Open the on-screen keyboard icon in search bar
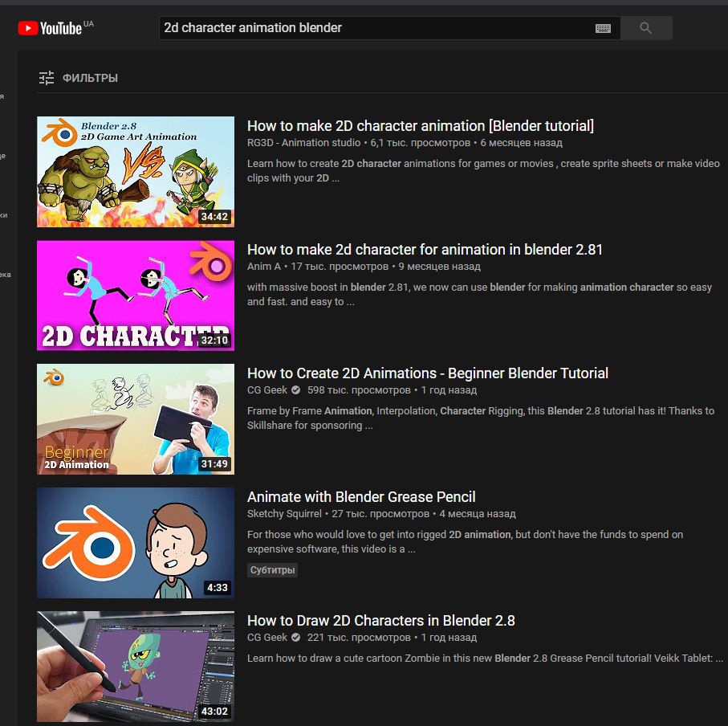This screenshot has width=728, height=726. tap(603, 28)
